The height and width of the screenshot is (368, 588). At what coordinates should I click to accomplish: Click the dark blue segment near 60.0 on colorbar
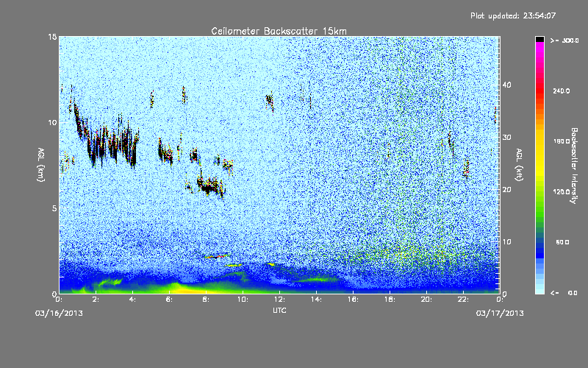pos(539,244)
